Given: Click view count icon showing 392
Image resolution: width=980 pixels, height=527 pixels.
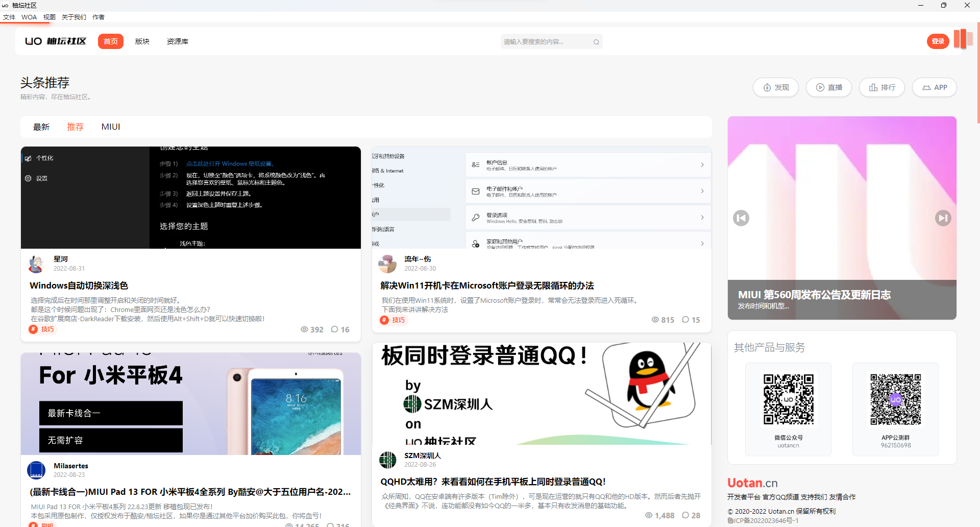Looking at the screenshot, I should point(304,329).
